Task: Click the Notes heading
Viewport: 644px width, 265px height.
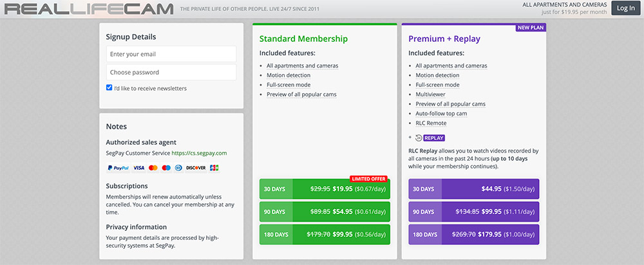Action: click(x=116, y=126)
